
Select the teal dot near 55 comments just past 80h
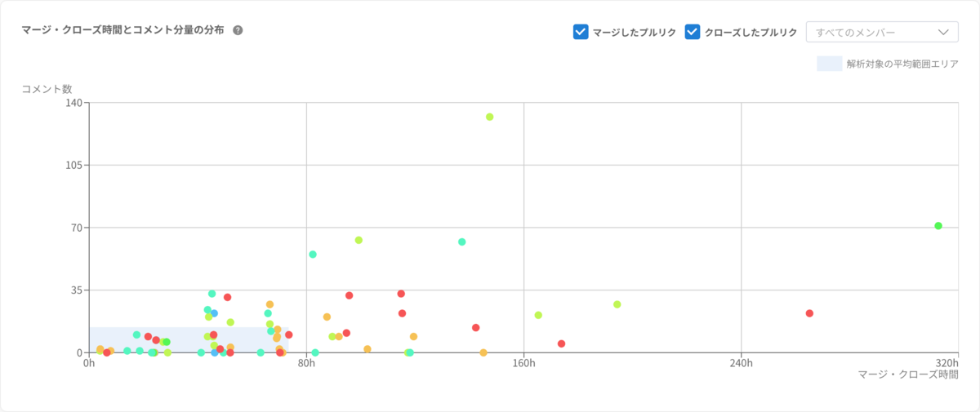point(313,255)
